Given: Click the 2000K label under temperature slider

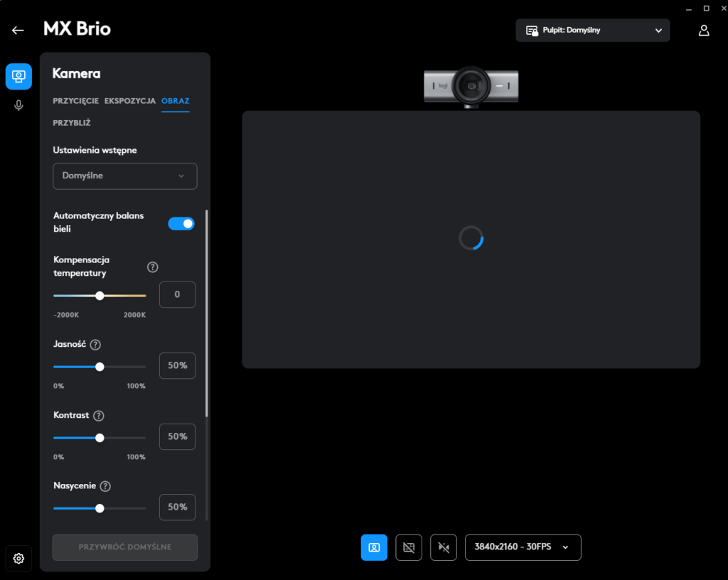Looking at the screenshot, I should tap(134, 315).
